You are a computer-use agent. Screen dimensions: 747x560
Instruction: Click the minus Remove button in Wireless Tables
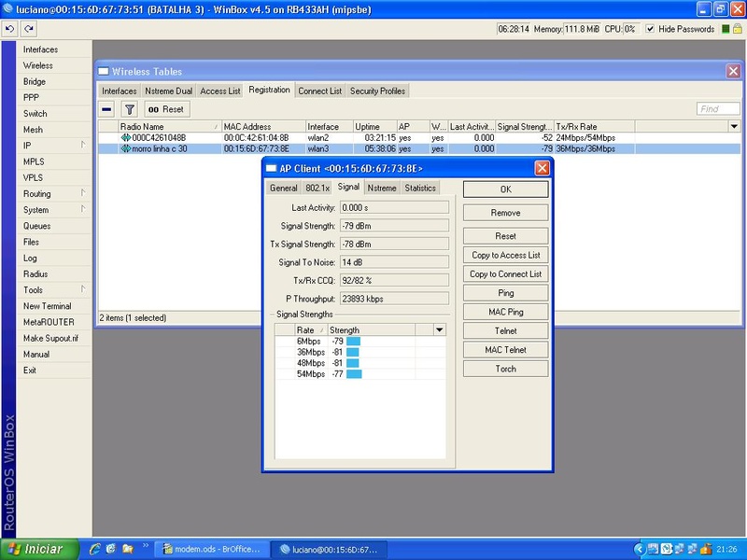click(x=106, y=109)
